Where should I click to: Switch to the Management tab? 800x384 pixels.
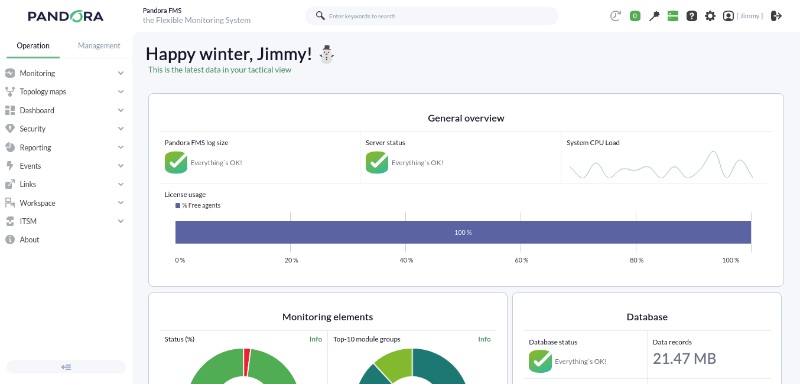(x=99, y=45)
